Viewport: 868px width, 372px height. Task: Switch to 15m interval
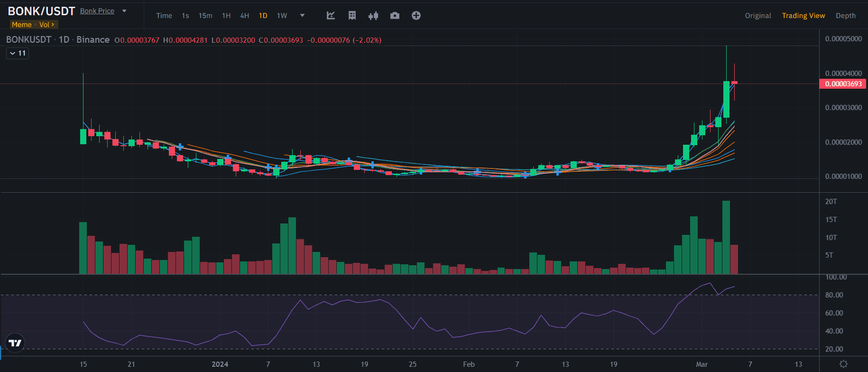point(205,16)
